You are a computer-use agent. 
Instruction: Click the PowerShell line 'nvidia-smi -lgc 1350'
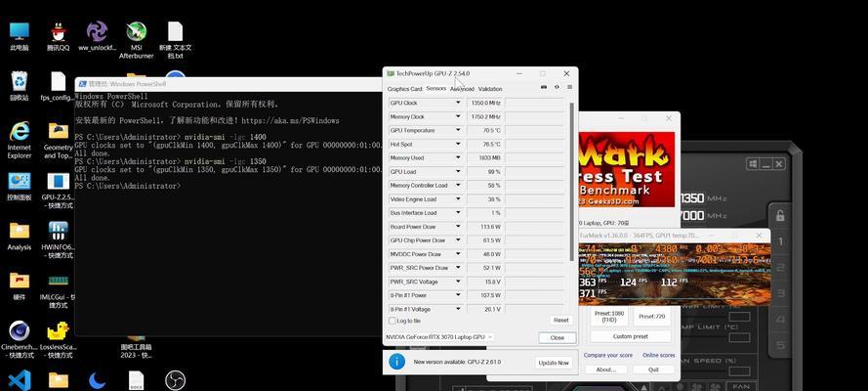click(x=225, y=161)
